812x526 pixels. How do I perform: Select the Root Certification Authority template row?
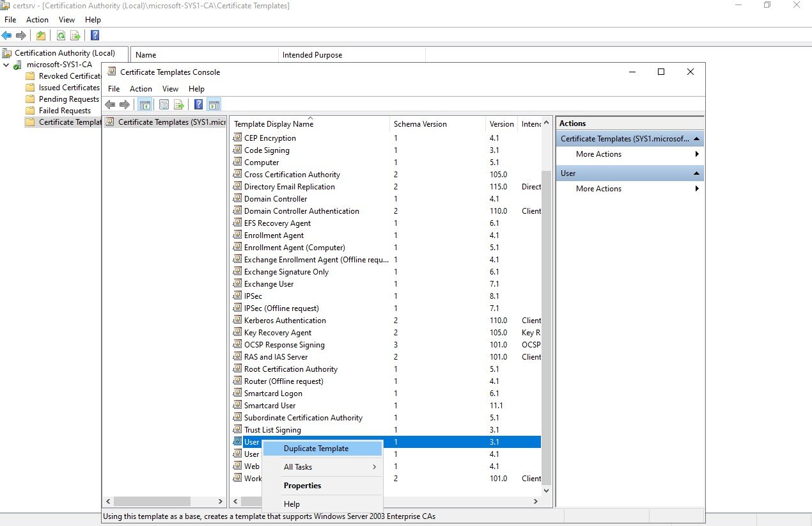pyautogui.click(x=386, y=369)
